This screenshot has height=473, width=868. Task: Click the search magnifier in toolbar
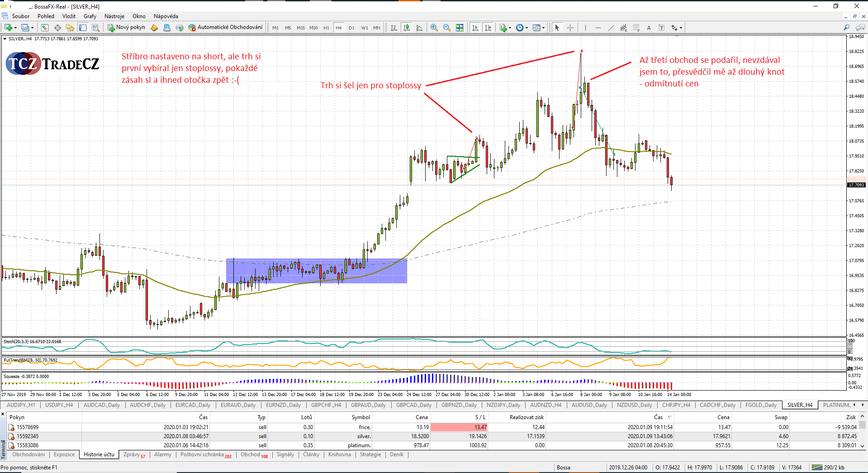point(846,28)
